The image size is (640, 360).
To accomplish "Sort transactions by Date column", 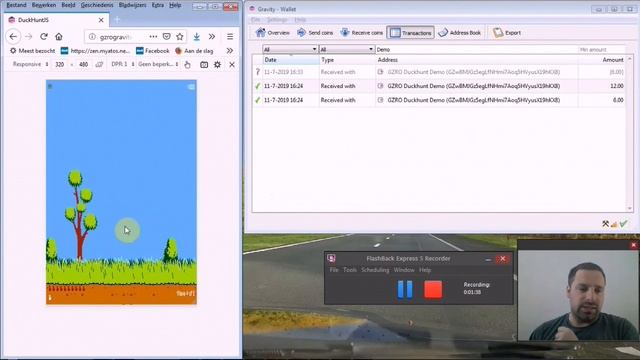I will (x=291, y=60).
